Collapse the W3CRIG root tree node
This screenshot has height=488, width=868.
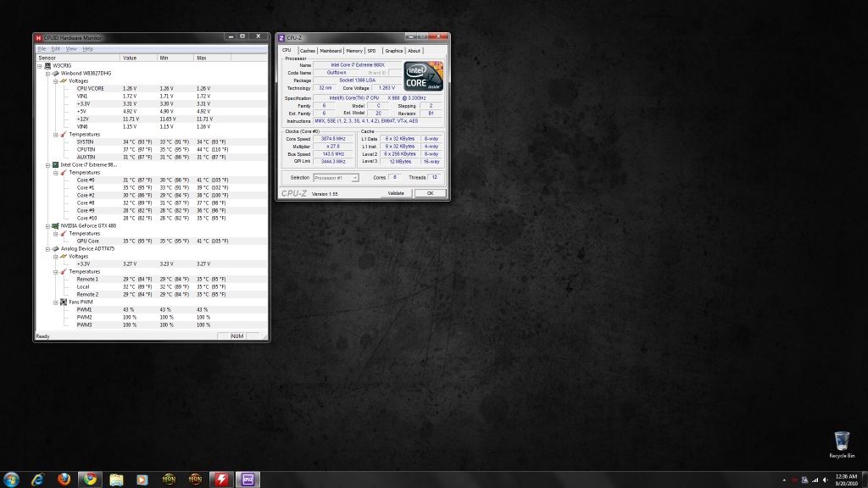[41, 65]
